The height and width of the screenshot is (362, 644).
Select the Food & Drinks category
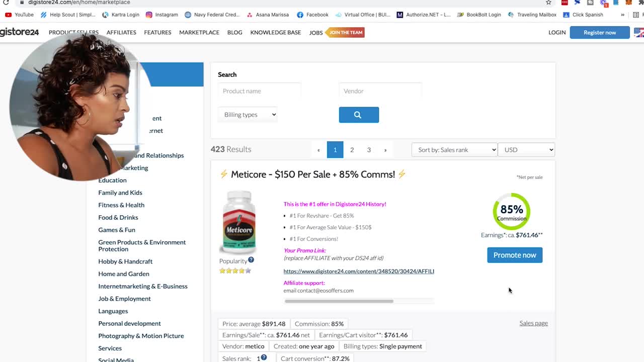[x=118, y=217]
